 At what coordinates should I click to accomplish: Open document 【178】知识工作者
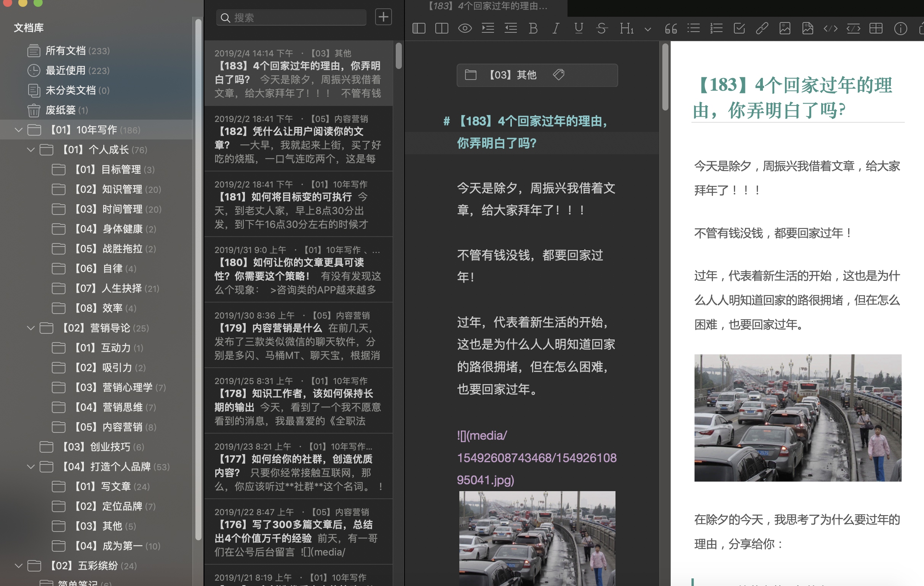coord(299,401)
